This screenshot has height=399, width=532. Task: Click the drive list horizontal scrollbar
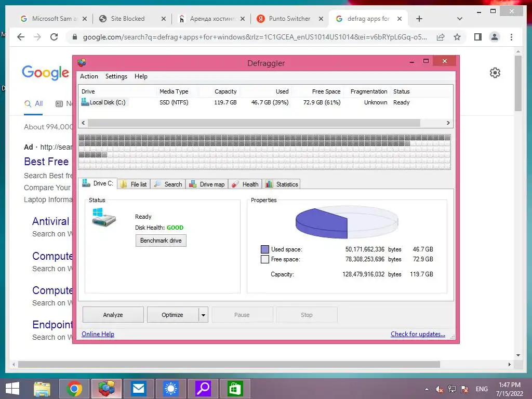[x=254, y=123]
